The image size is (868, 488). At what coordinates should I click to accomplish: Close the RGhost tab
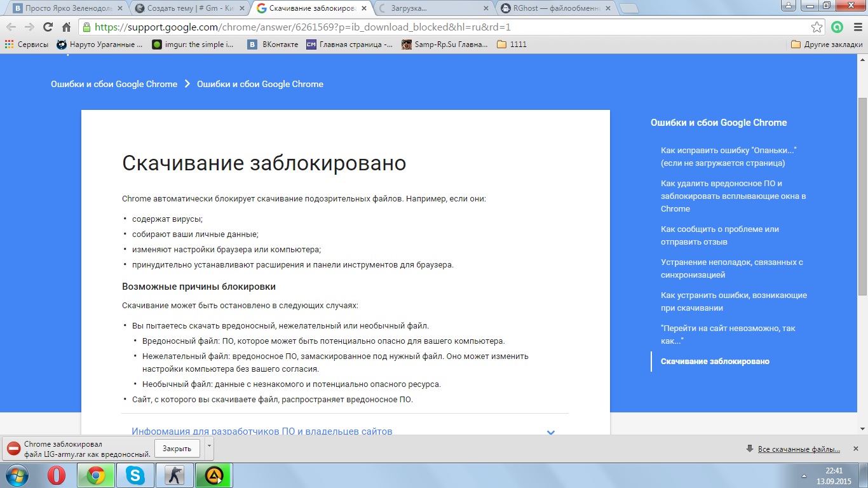tap(607, 9)
